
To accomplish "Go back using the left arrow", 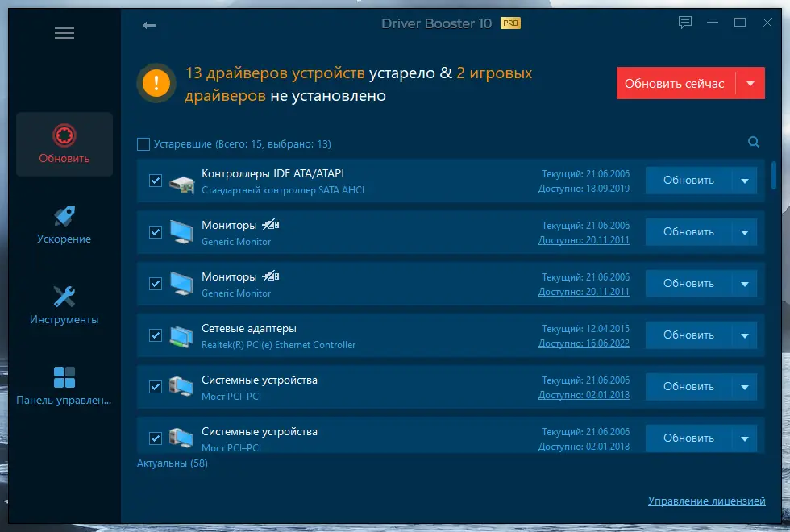I will click(x=149, y=25).
